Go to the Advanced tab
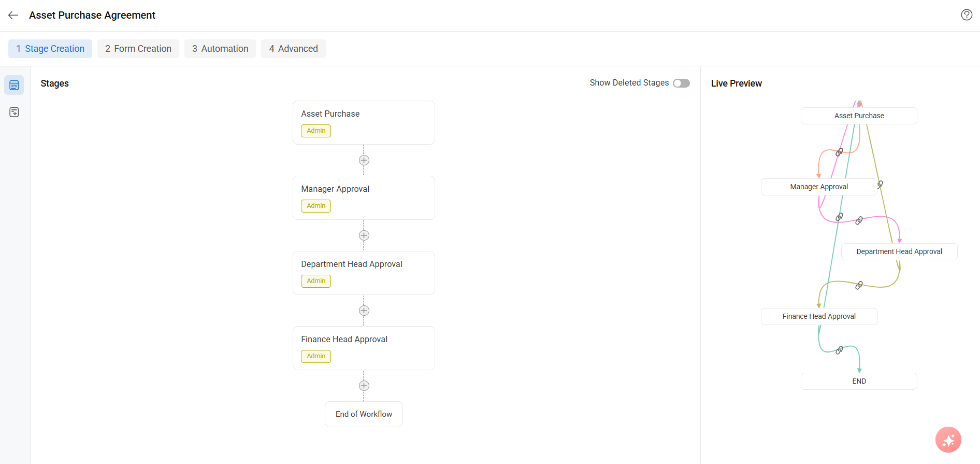The width and height of the screenshot is (980, 464). 293,49
